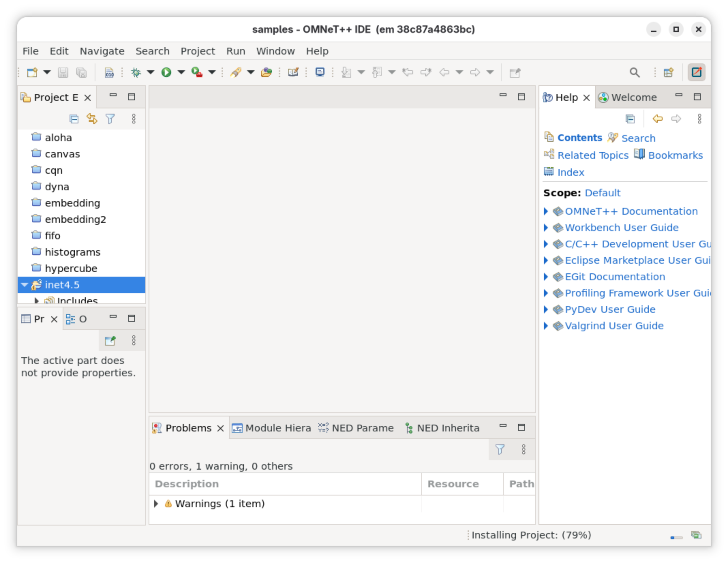Open the Window menu
Screen dimensions: 728x563
coord(275,51)
